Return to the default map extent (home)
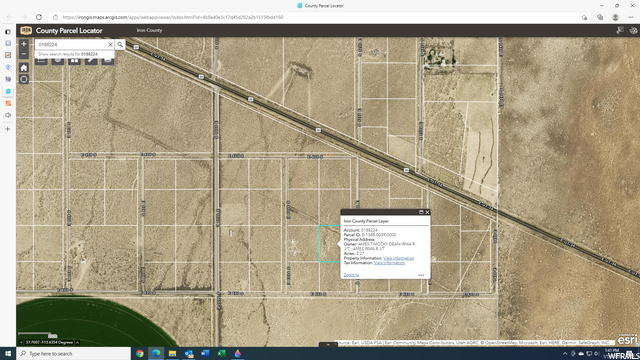640x360 pixels. (24, 68)
